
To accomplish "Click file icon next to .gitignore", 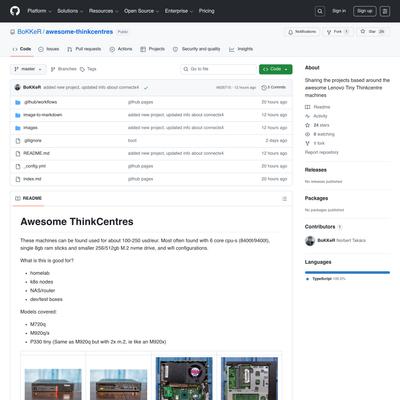I will coord(18,141).
